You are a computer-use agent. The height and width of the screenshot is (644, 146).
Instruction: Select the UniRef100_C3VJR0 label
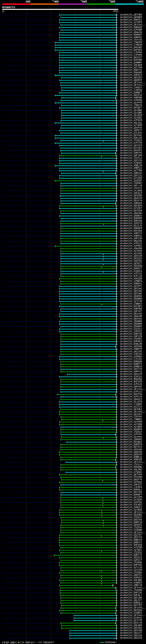pyautogui.click(x=131, y=359)
